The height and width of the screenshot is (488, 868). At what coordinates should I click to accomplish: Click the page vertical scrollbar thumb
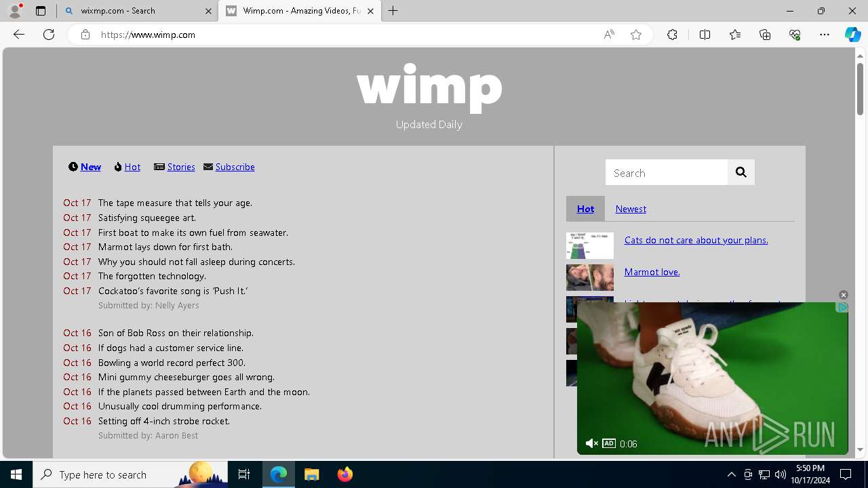point(860,88)
